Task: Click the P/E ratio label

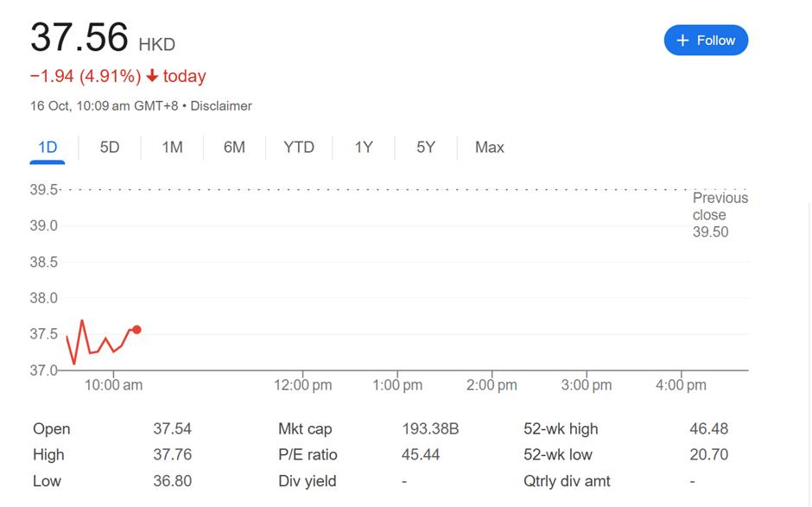Action: [308, 455]
